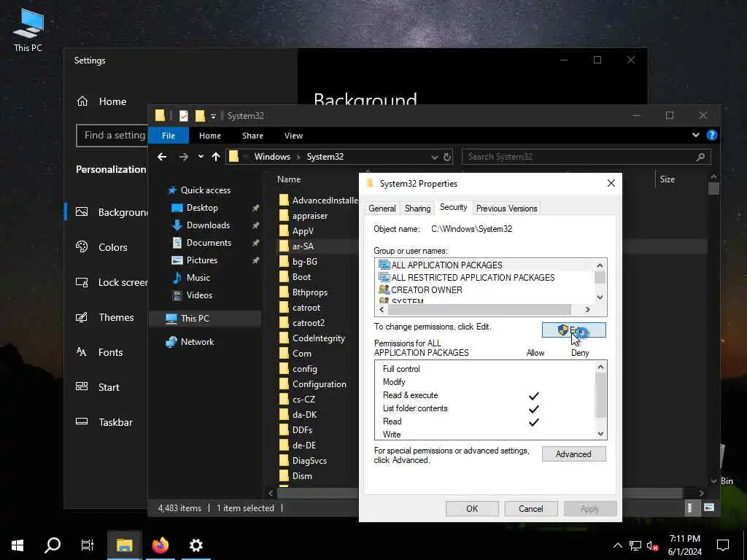Open View ribbon tab
Screen dimensions: 747x560
point(293,136)
